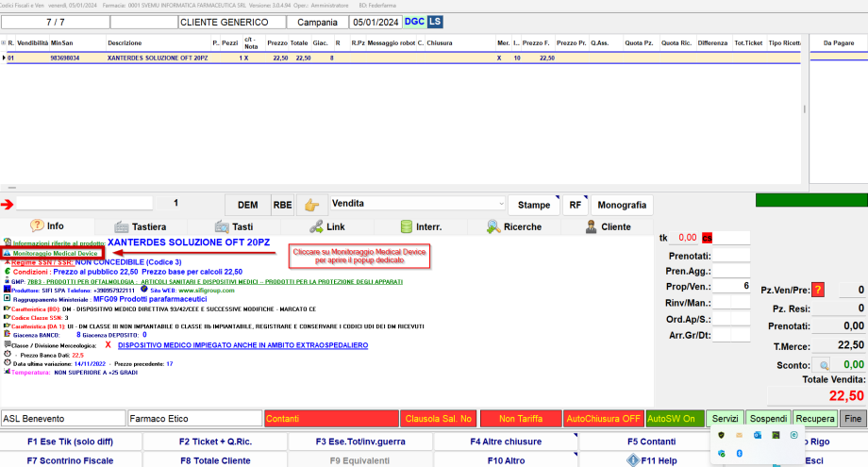
Task: Click the pointing hand icon button
Action: 310,204
